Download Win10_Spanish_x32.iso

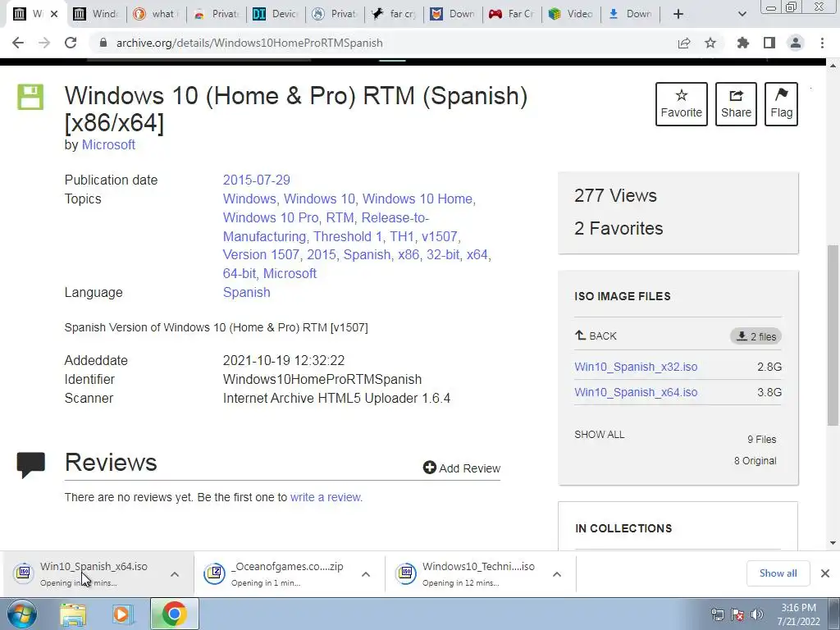tap(636, 367)
